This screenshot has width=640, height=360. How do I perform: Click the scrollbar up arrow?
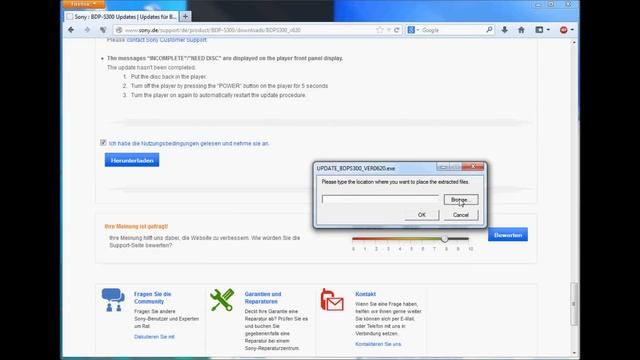click(574, 42)
